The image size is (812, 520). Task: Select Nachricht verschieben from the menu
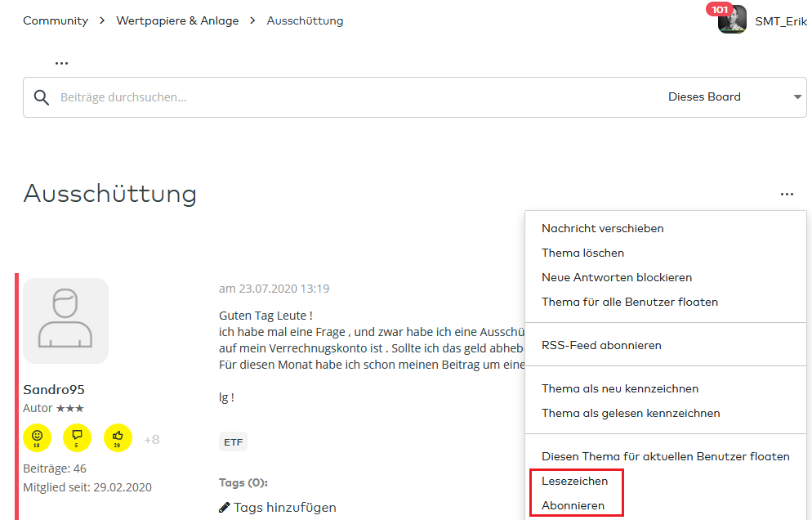point(603,229)
